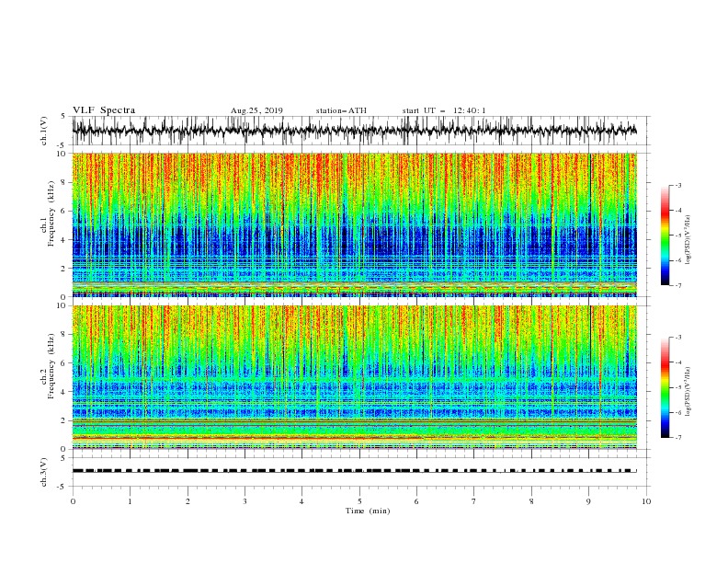Click time axis tick label '10'
The height and width of the screenshot is (563, 728).
tap(646, 501)
